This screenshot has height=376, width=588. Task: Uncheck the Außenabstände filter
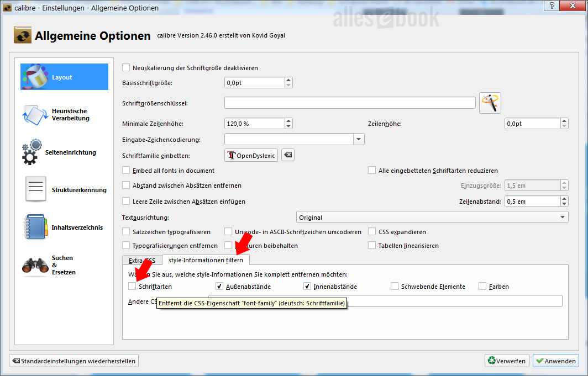pos(219,286)
